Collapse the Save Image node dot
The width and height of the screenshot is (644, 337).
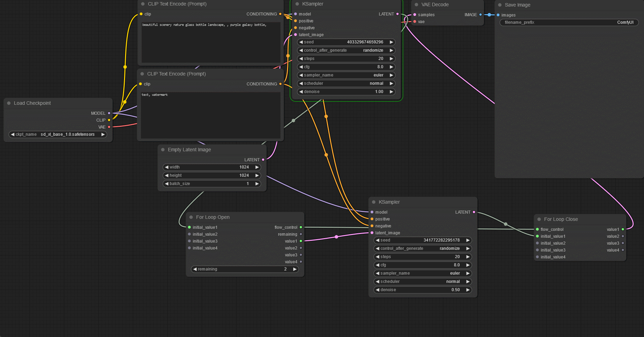tap(500, 5)
